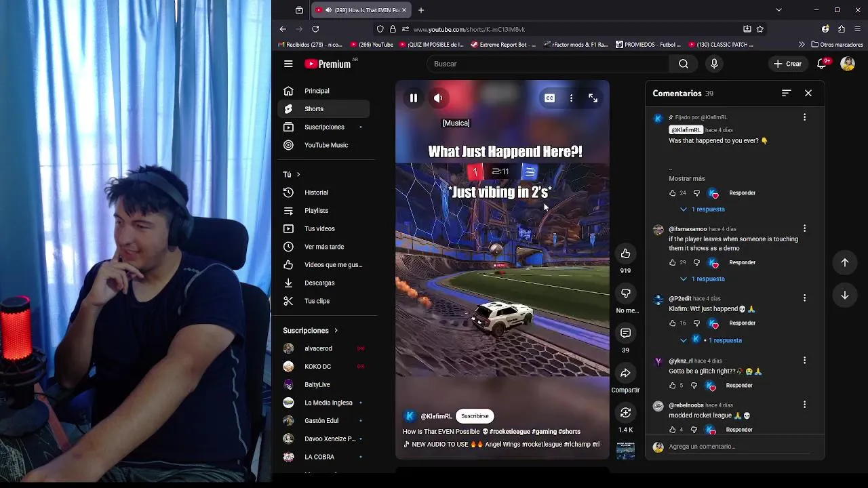The height and width of the screenshot is (488, 868).
Task: Go back with browser back arrow
Action: pos(283,29)
